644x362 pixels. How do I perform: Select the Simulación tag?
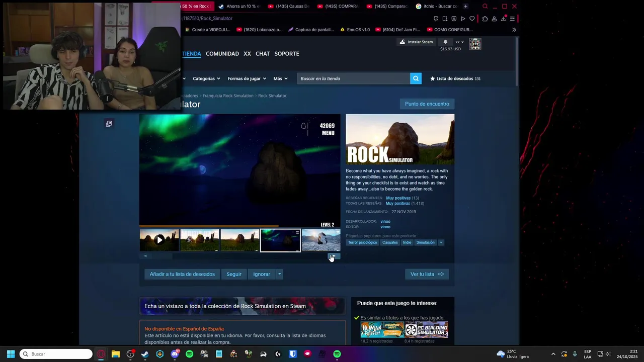[x=425, y=242]
